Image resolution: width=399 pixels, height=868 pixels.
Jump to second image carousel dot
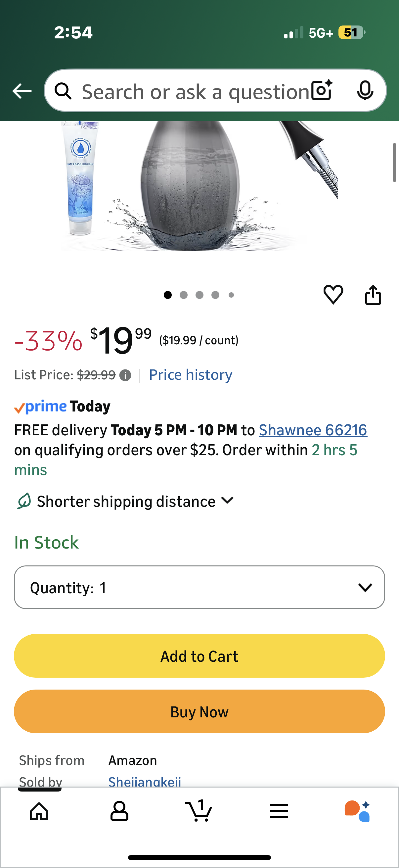coord(184,295)
